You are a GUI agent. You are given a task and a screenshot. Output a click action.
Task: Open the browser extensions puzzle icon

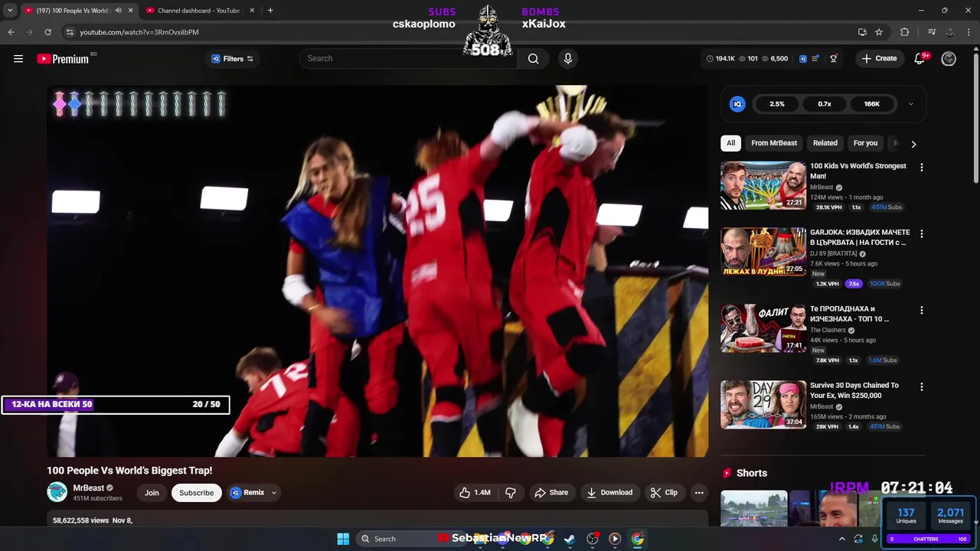coord(905,32)
